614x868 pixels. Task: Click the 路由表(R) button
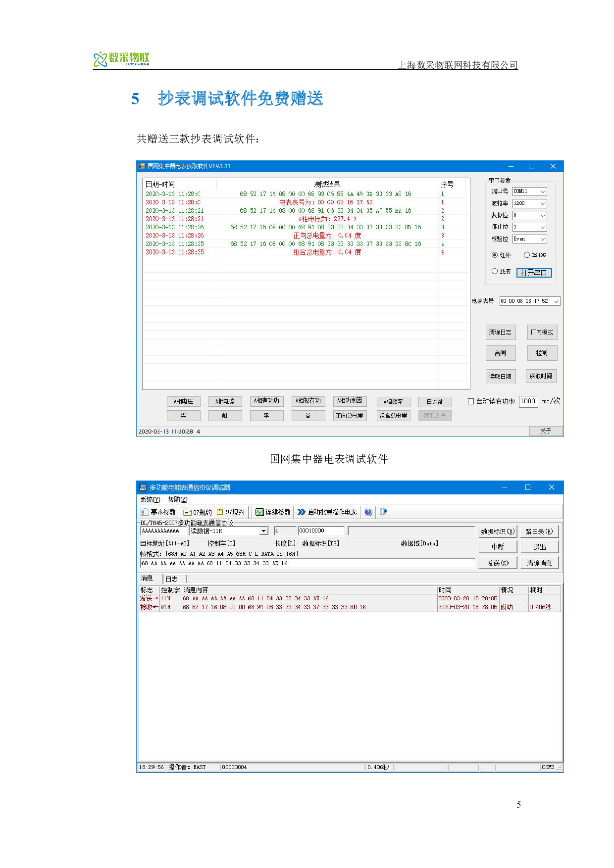click(x=539, y=531)
